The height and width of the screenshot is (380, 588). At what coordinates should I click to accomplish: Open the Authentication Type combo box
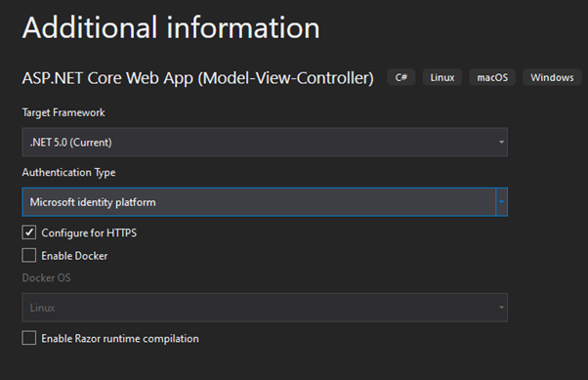pos(265,202)
